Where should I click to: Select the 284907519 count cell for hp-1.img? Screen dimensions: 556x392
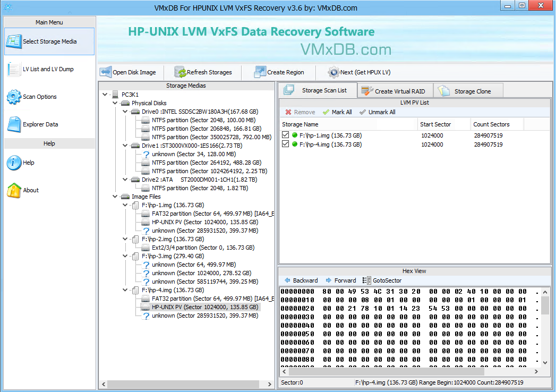pos(488,135)
